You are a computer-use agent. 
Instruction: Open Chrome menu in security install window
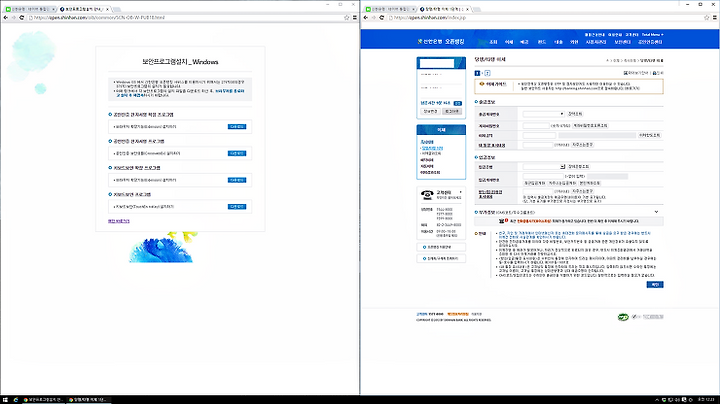(x=354, y=17)
